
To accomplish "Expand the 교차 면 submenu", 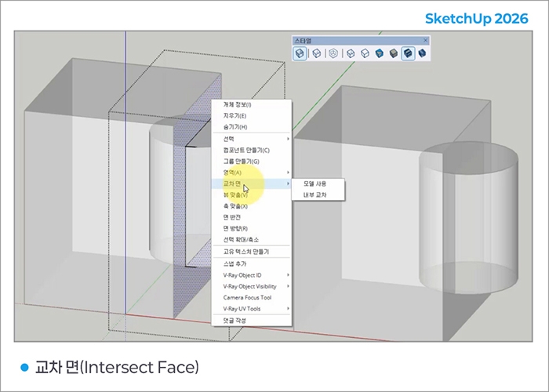I will (252, 183).
